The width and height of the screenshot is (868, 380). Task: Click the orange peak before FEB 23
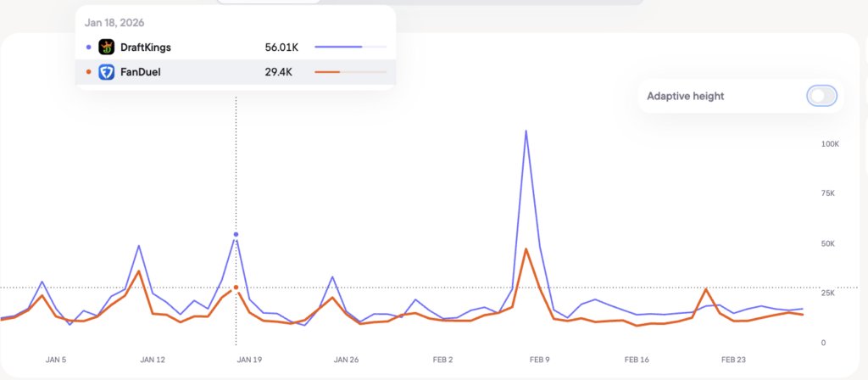(706, 289)
